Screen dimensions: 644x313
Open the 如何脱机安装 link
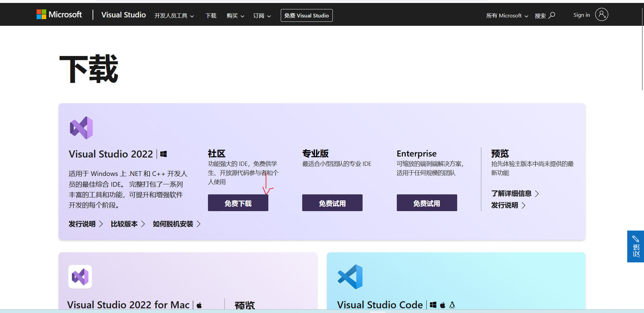(x=177, y=224)
